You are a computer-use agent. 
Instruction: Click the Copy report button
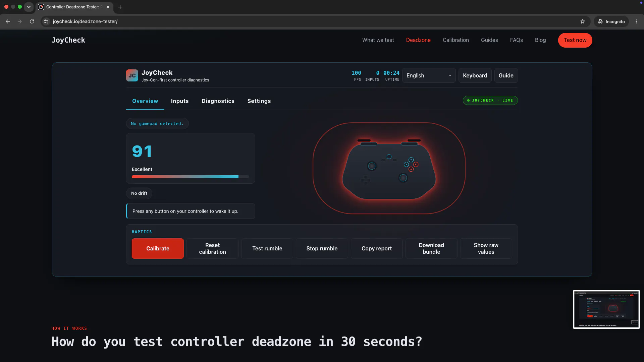pyautogui.click(x=376, y=248)
